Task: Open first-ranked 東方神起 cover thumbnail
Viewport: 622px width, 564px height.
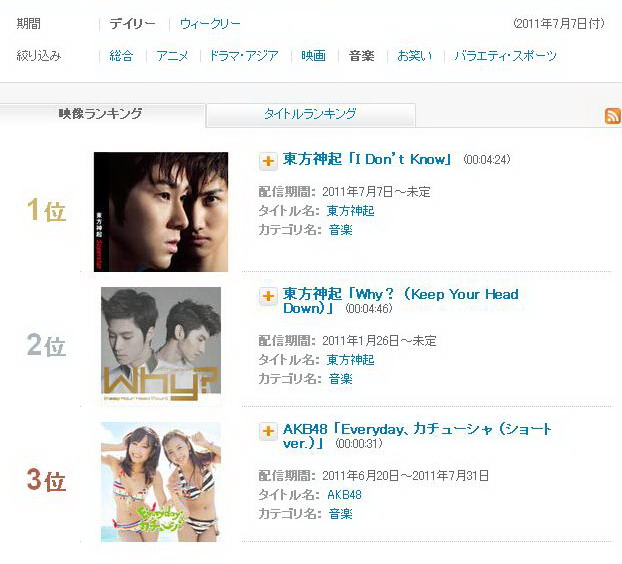Action: pyautogui.click(x=161, y=212)
